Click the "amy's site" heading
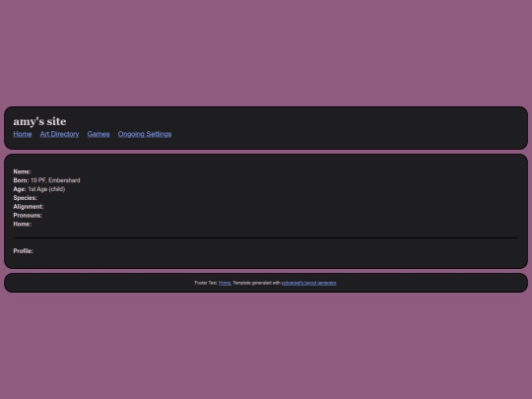The image size is (532, 399). pos(39,121)
